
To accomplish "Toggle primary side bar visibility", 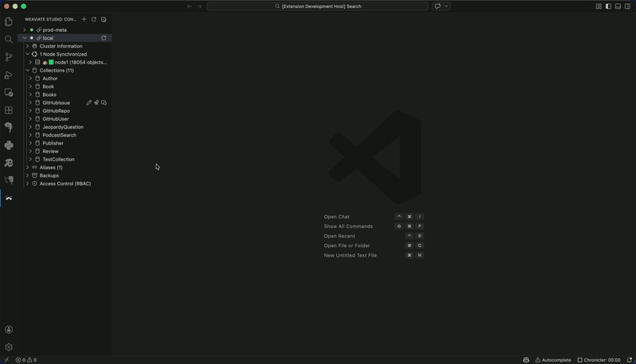I will click(608, 6).
